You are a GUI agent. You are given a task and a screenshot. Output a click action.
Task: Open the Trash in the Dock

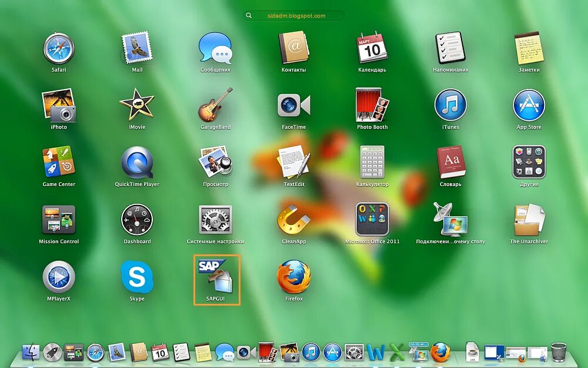(559, 353)
